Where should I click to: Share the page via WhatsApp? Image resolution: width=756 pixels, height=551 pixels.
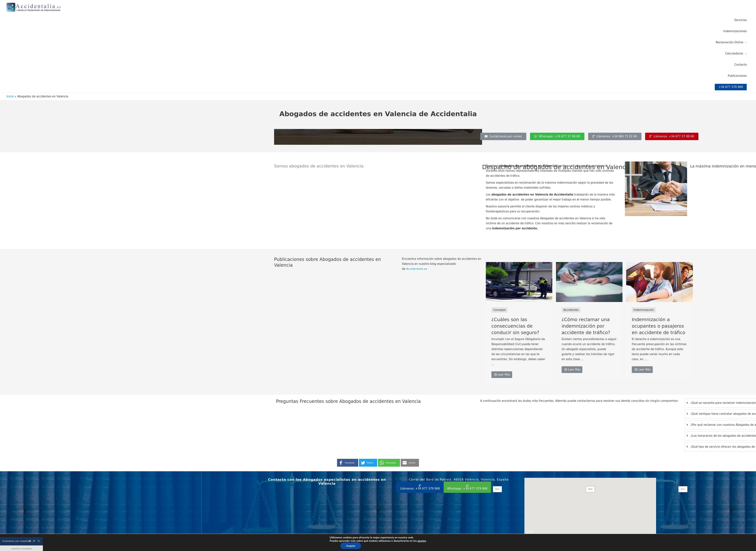point(389,463)
